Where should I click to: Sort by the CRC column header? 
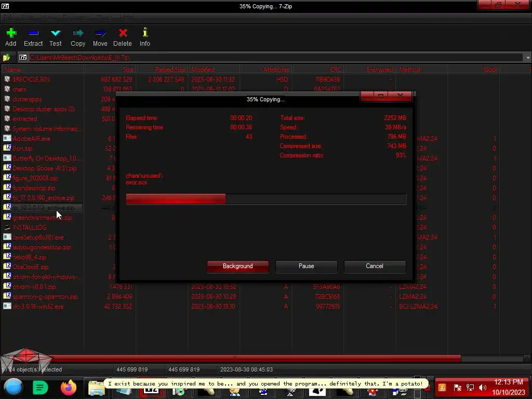pos(318,69)
